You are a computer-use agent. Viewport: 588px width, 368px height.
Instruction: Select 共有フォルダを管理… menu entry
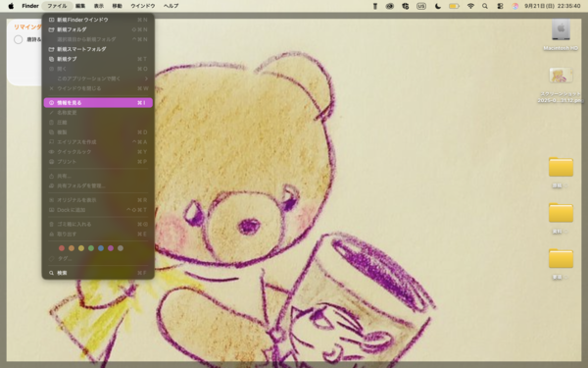coord(98,185)
